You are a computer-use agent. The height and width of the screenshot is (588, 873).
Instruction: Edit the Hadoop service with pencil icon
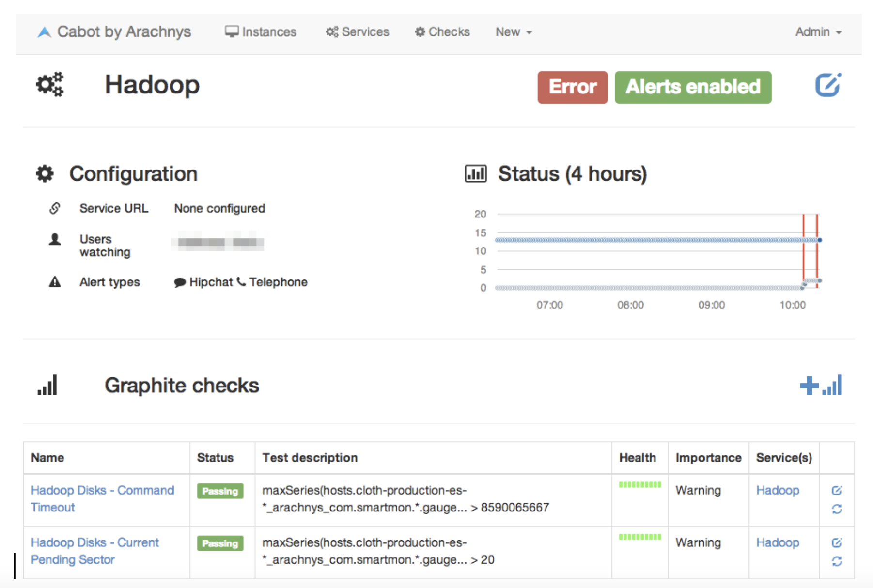(x=828, y=85)
